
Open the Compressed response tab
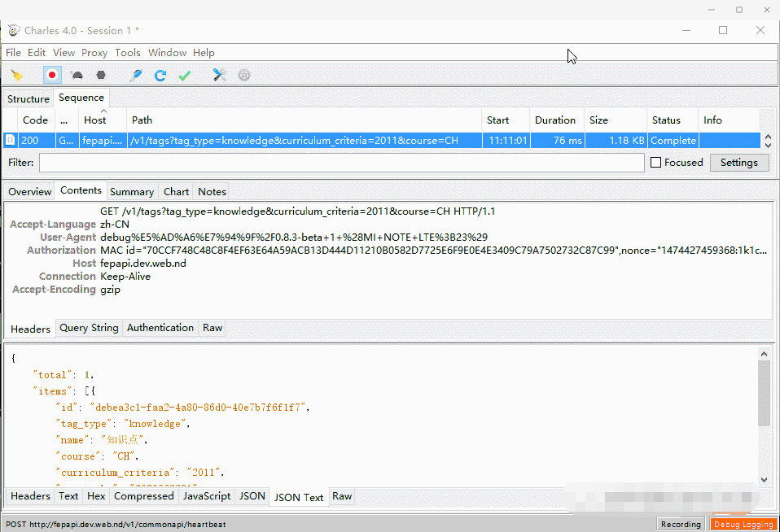[x=144, y=496]
